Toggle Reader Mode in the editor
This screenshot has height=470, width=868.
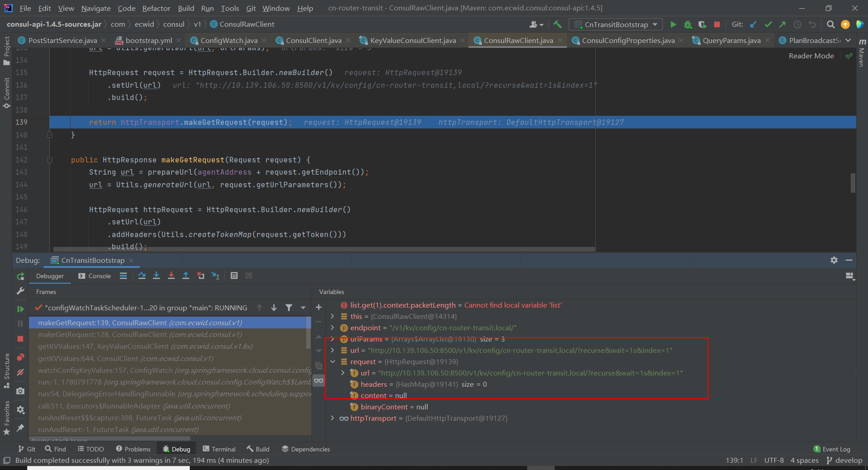811,56
